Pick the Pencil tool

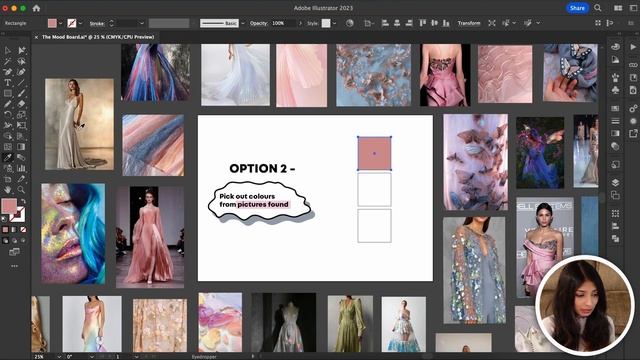(x=8, y=104)
